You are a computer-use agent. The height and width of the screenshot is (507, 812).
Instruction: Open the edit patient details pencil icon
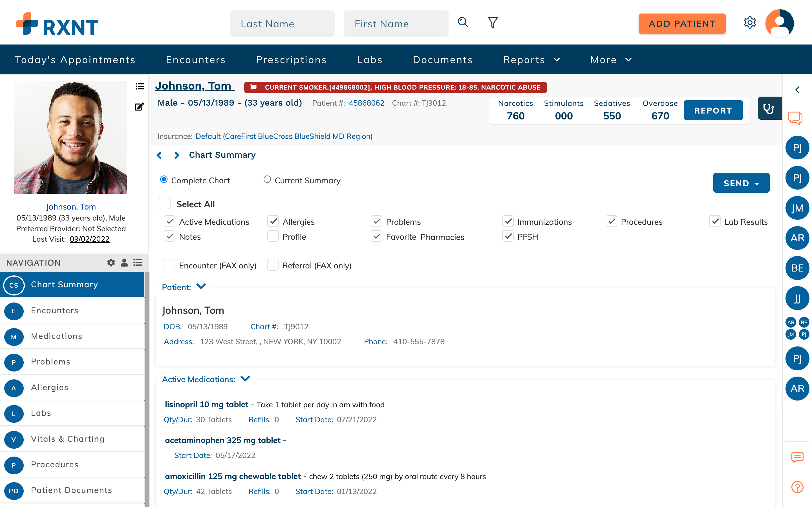pyautogui.click(x=139, y=107)
